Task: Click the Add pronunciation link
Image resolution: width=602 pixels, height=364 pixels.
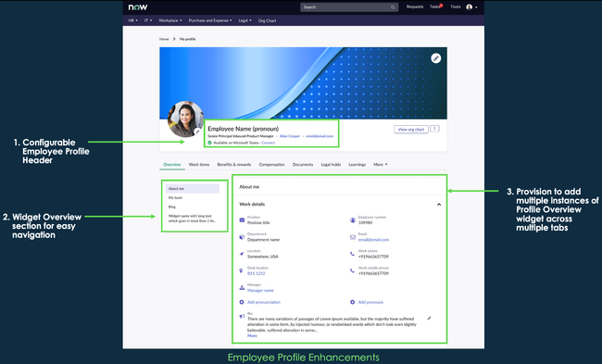Action: [x=264, y=302]
